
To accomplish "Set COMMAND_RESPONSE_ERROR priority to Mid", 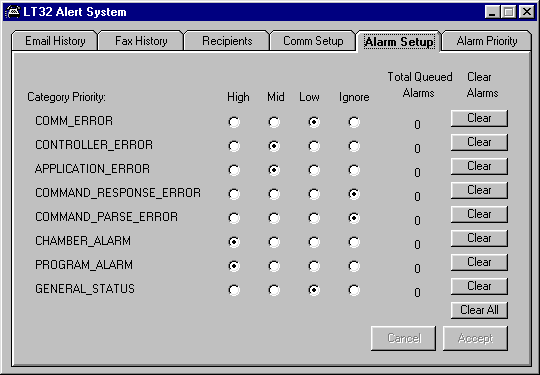I will 274,194.
